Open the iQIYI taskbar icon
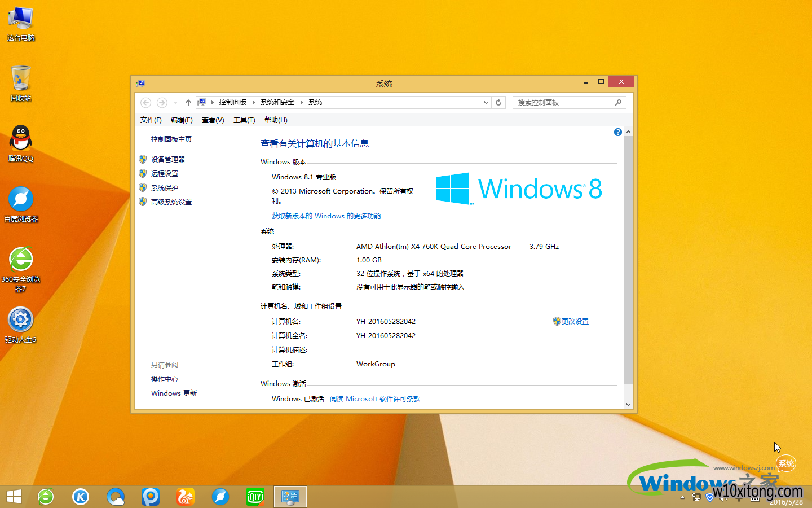 click(x=255, y=497)
